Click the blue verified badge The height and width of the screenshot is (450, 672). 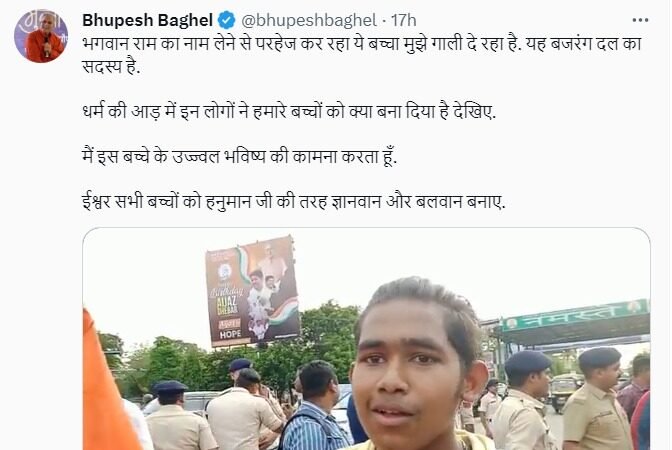click(x=227, y=20)
